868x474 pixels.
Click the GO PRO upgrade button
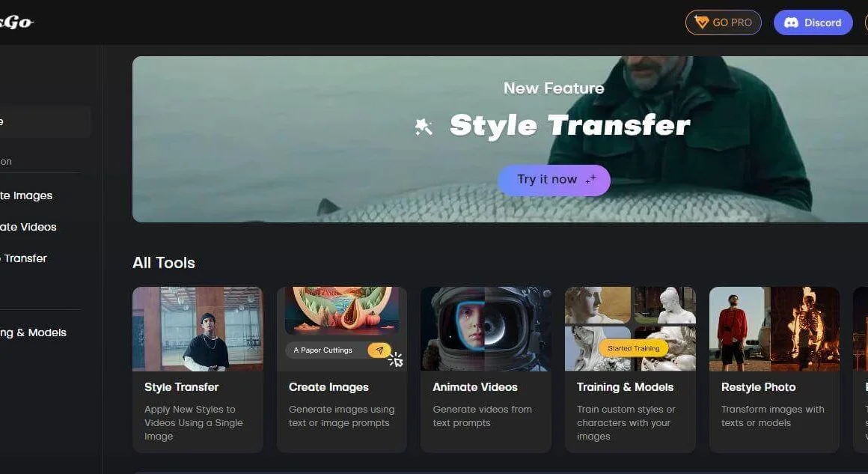[723, 22]
